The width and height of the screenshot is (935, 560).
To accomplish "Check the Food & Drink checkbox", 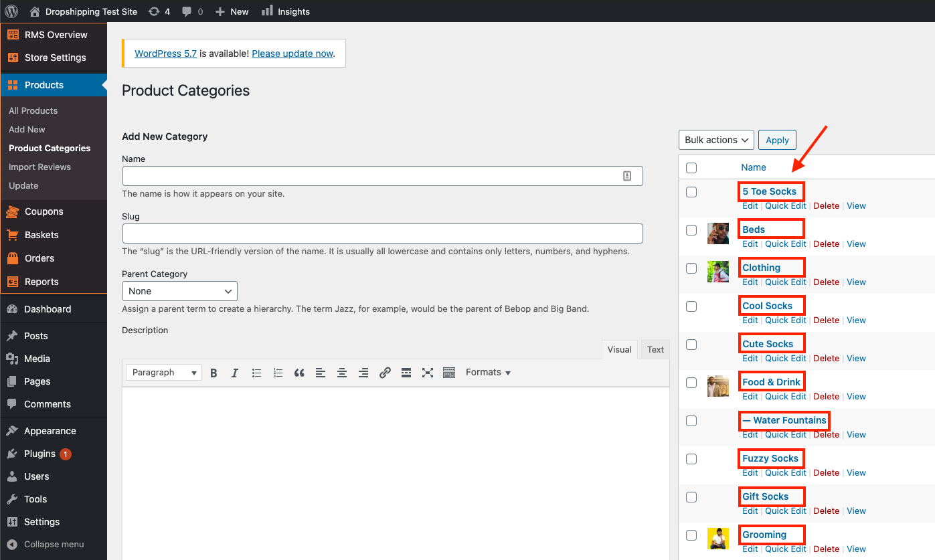I will [x=691, y=383].
